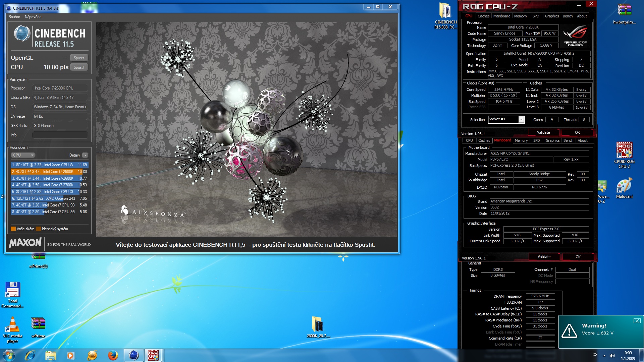The image size is (644, 362).
Task: Click the Republic of Gamers logo
Action: coord(575,36)
